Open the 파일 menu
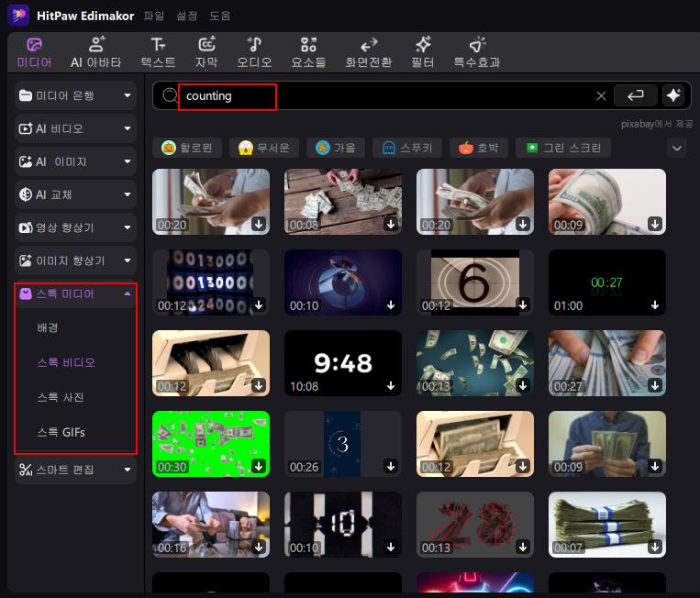 pyautogui.click(x=154, y=17)
